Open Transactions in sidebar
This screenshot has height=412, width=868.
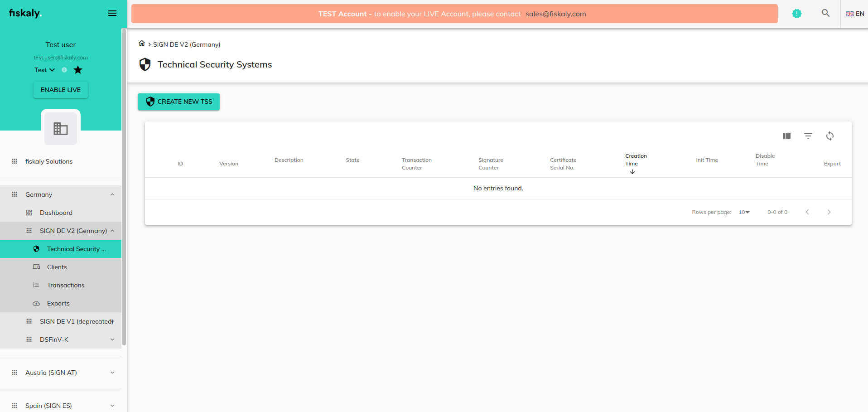(61, 285)
